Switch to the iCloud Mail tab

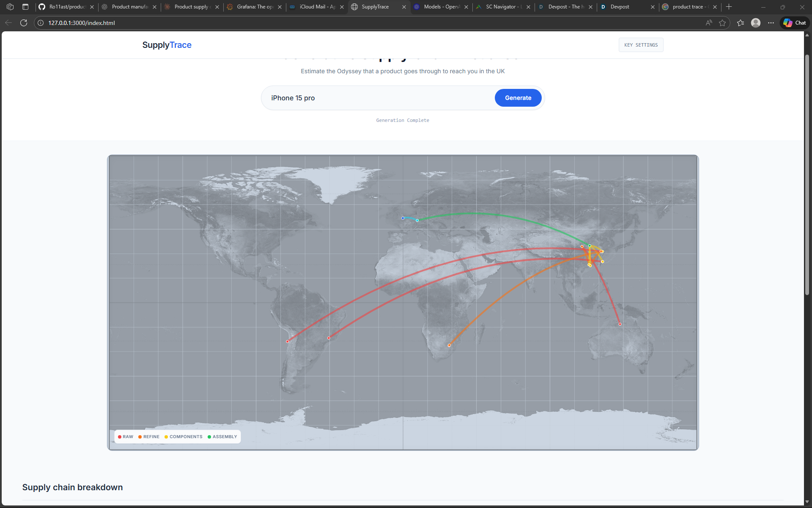click(317, 7)
